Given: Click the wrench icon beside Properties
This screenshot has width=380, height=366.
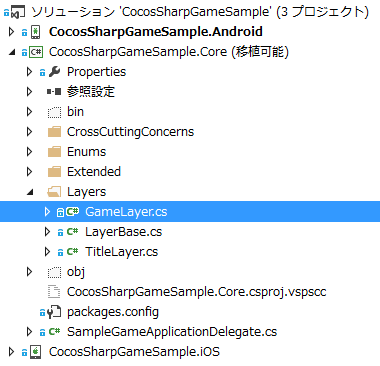Looking at the screenshot, I should (54, 72).
